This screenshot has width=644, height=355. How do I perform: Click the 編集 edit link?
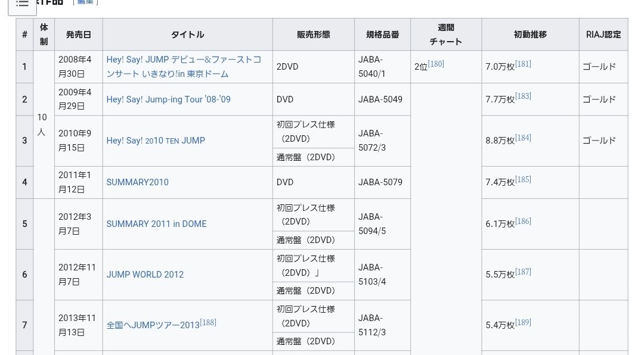pyautogui.click(x=85, y=2)
